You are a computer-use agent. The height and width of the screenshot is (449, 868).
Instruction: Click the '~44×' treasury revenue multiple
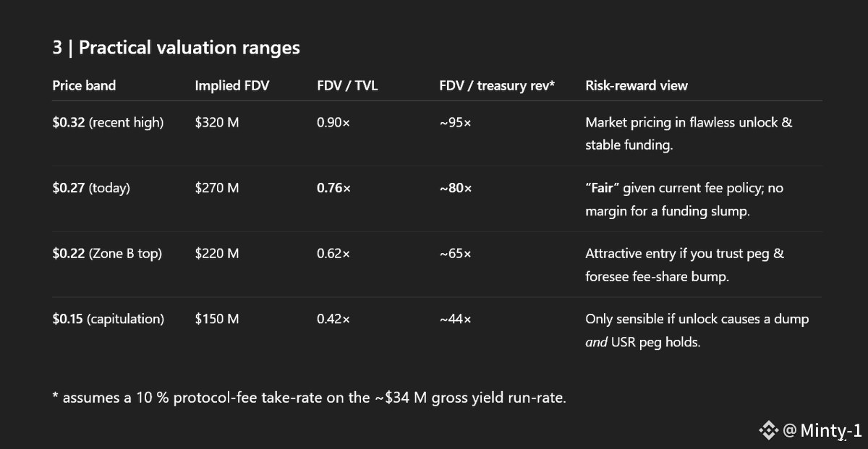pos(455,319)
